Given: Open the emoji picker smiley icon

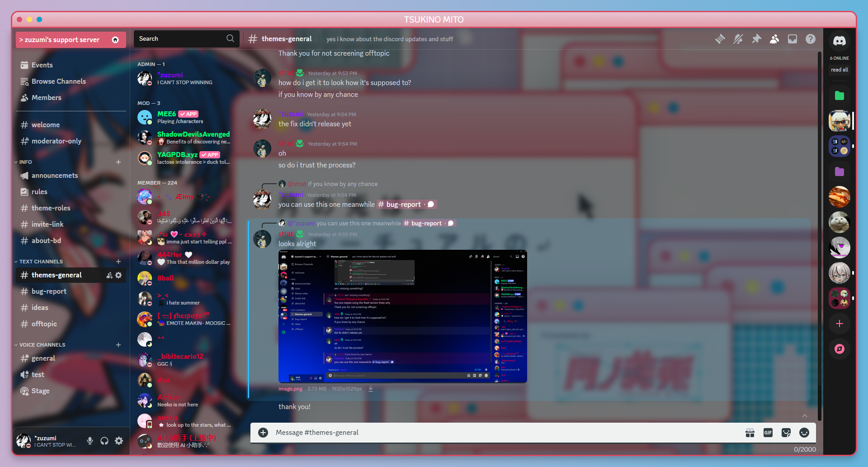Looking at the screenshot, I should coord(804,433).
